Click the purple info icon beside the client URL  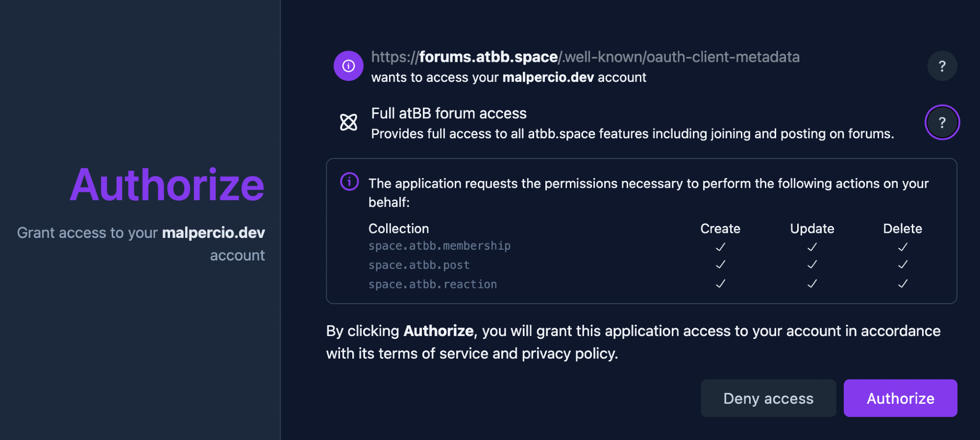pyautogui.click(x=348, y=66)
